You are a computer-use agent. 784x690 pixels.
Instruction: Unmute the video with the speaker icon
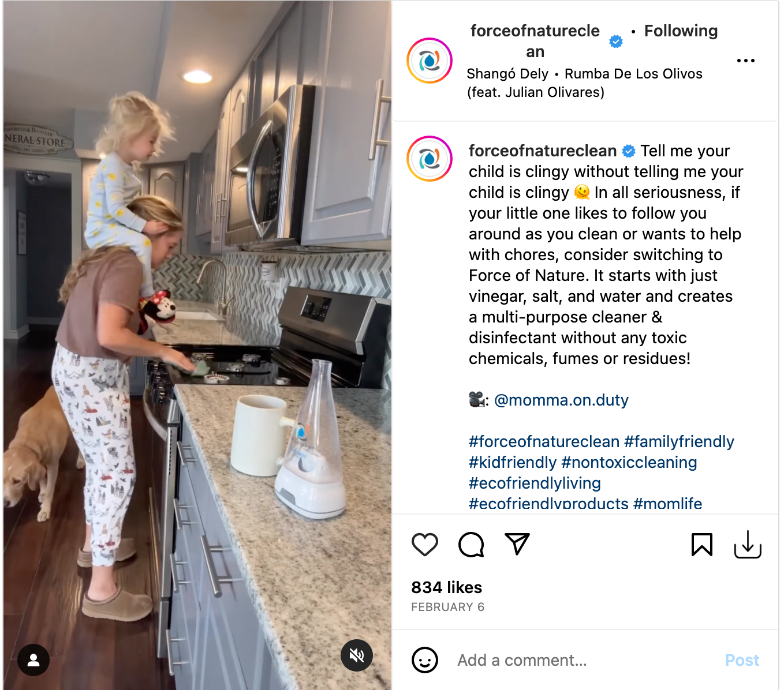coord(357,655)
